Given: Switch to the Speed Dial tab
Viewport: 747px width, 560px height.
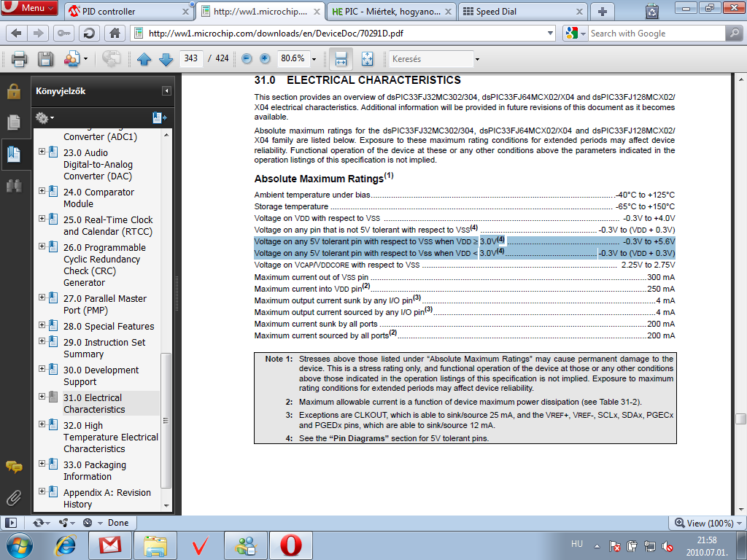Looking at the screenshot, I should coord(522,12).
